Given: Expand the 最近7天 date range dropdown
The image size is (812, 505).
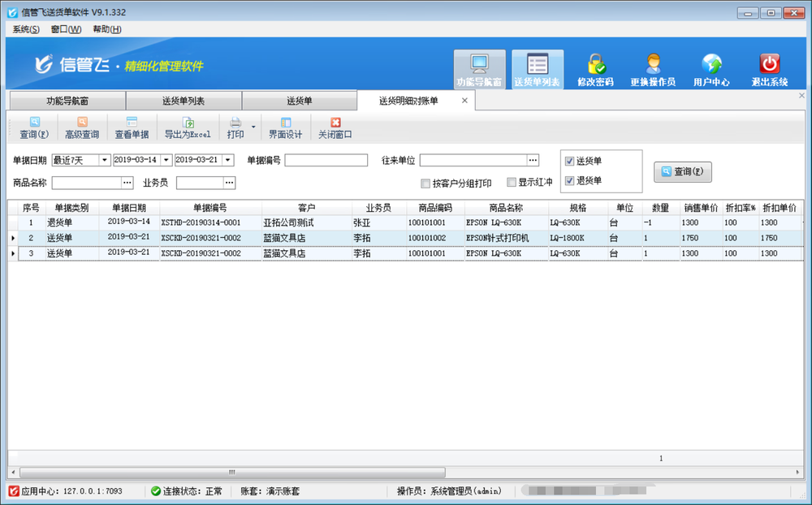Looking at the screenshot, I should click(x=104, y=160).
